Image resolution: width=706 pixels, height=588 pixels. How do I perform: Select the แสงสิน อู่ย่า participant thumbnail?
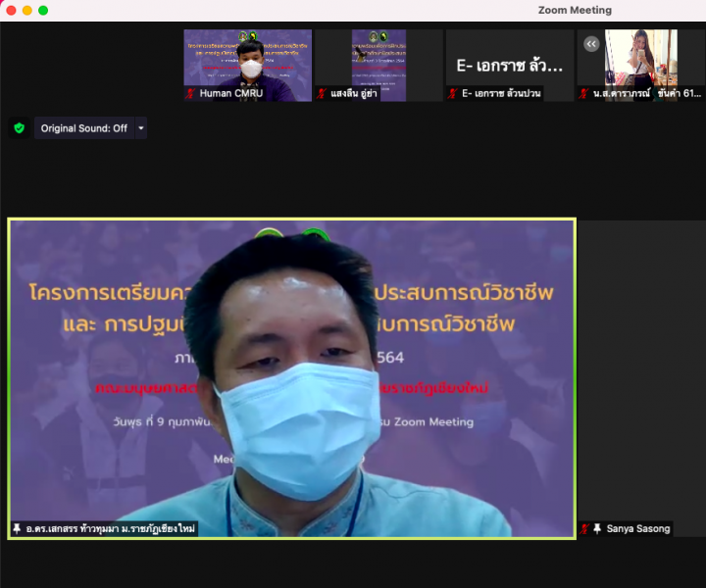(378, 59)
